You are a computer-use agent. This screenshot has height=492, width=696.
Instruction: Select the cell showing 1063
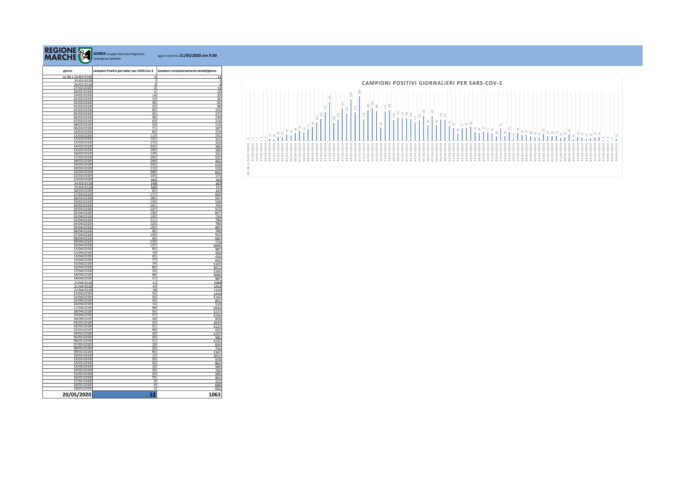[189, 394]
